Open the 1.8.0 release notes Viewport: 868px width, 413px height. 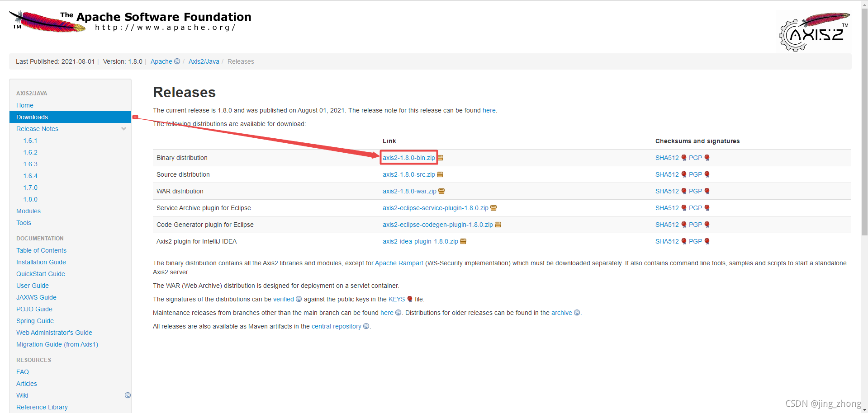(x=30, y=199)
